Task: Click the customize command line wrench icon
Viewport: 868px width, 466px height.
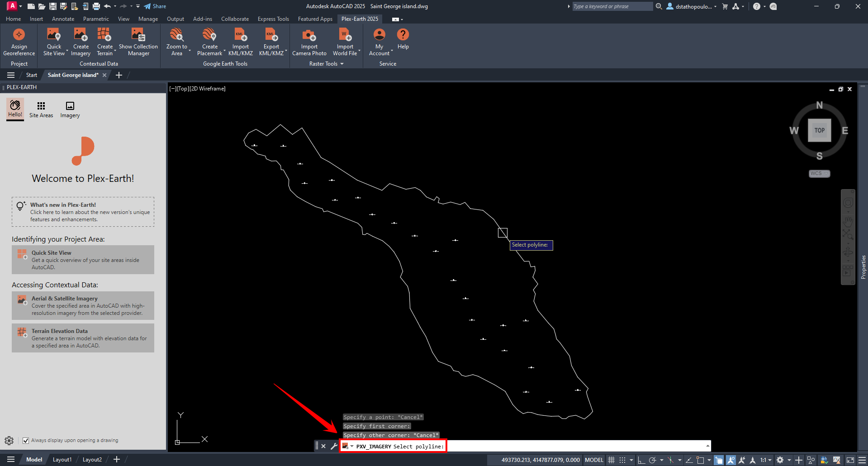Action: pyautogui.click(x=334, y=446)
